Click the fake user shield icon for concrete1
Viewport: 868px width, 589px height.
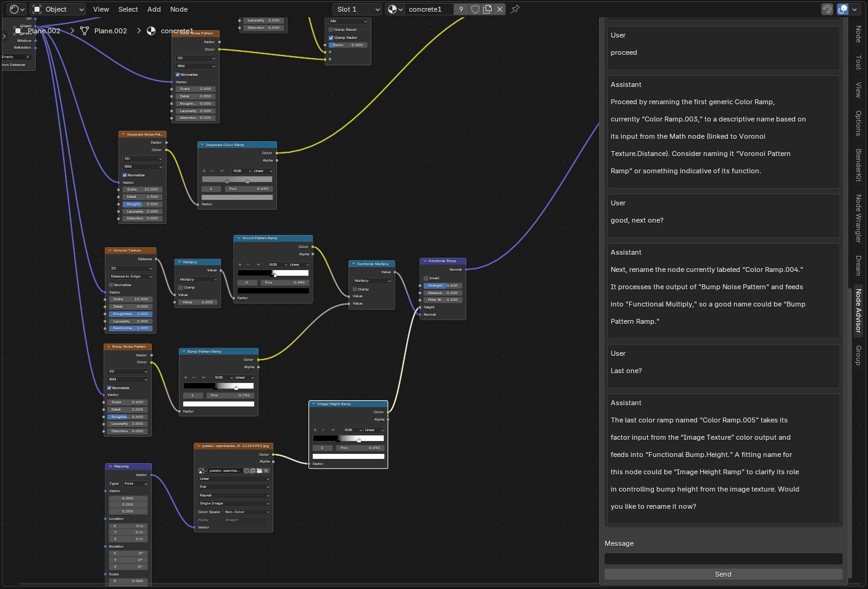click(475, 9)
